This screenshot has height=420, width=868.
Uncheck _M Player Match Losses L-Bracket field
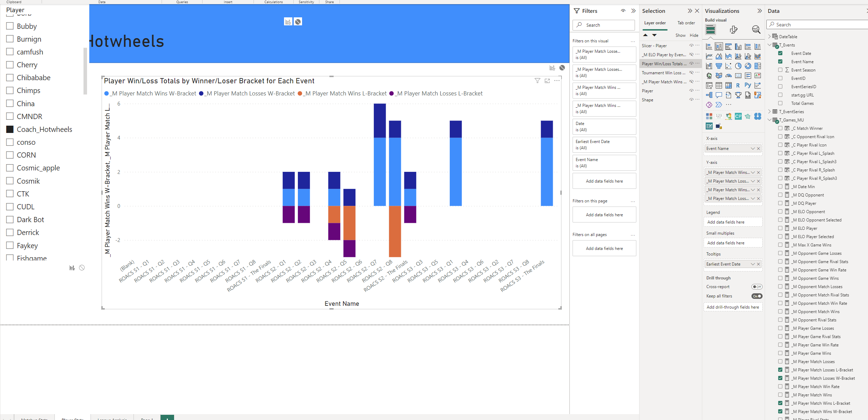click(x=780, y=370)
